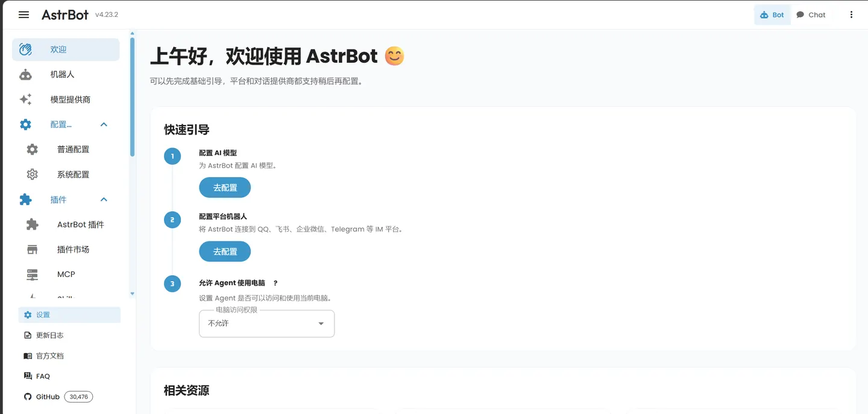Open the 设置 button in sidebar
The height and width of the screenshot is (414, 868).
(x=69, y=315)
